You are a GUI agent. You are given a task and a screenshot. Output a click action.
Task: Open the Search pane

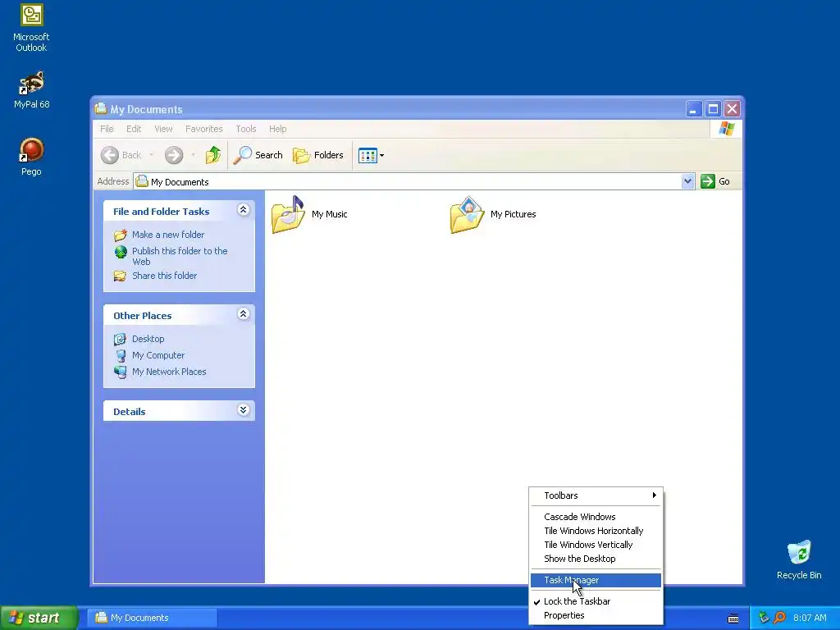click(x=258, y=155)
